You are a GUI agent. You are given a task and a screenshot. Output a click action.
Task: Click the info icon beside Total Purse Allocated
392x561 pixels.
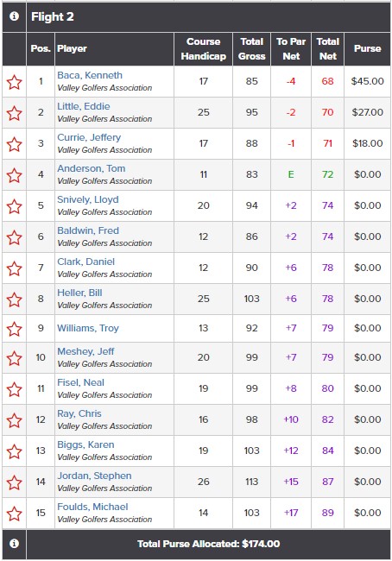point(14,544)
